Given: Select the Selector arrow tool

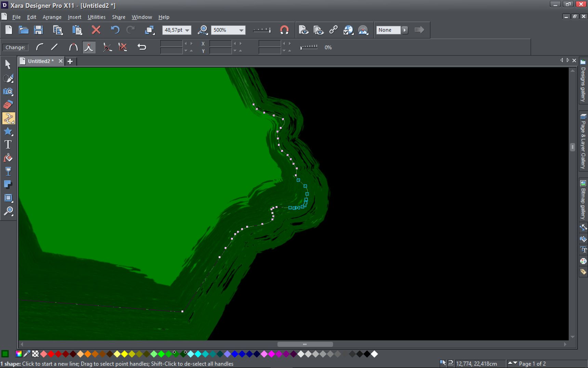Looking at the screenshot, I should (8, 64).
